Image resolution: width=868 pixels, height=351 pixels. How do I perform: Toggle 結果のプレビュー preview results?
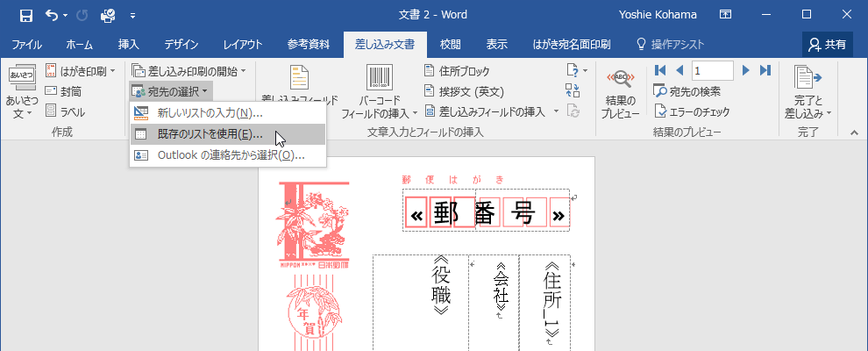click(621, 93)
